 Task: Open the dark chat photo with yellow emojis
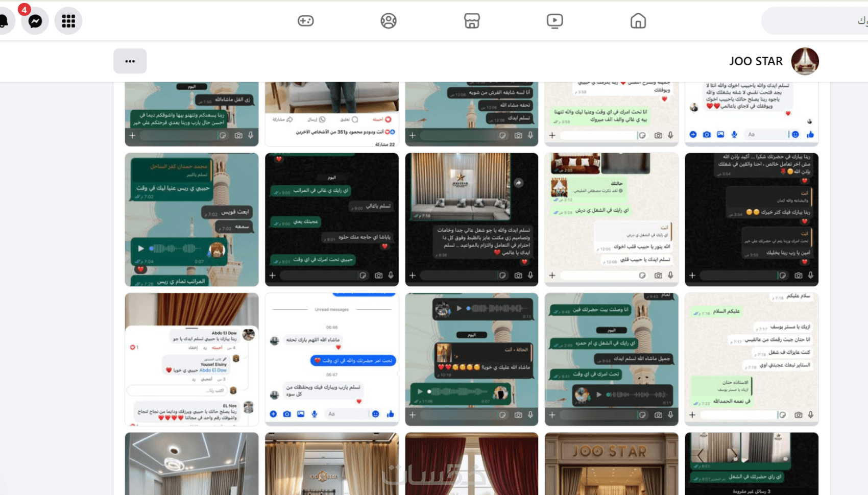[752, 219]
